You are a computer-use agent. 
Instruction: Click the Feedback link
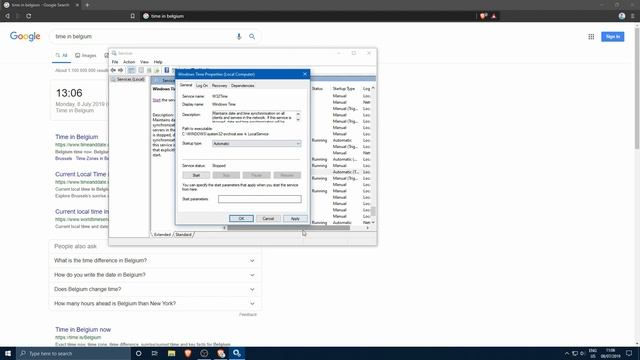248,314
